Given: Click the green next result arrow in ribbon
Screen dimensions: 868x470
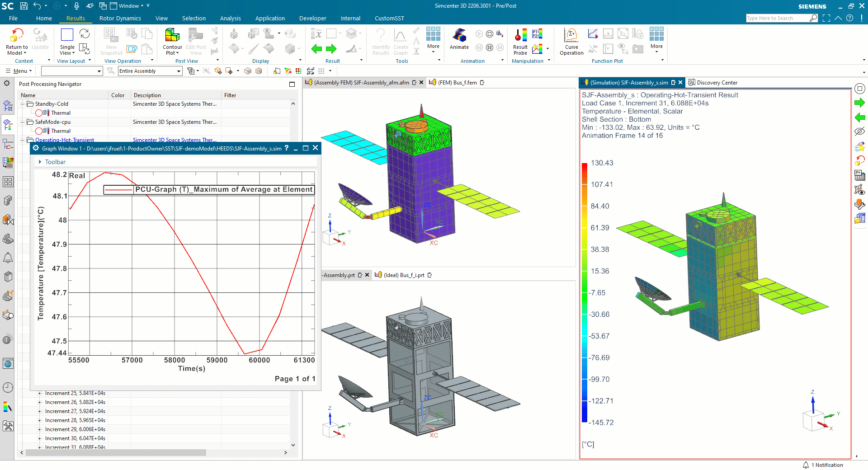Looking at the screenshot, I should 331,48.
